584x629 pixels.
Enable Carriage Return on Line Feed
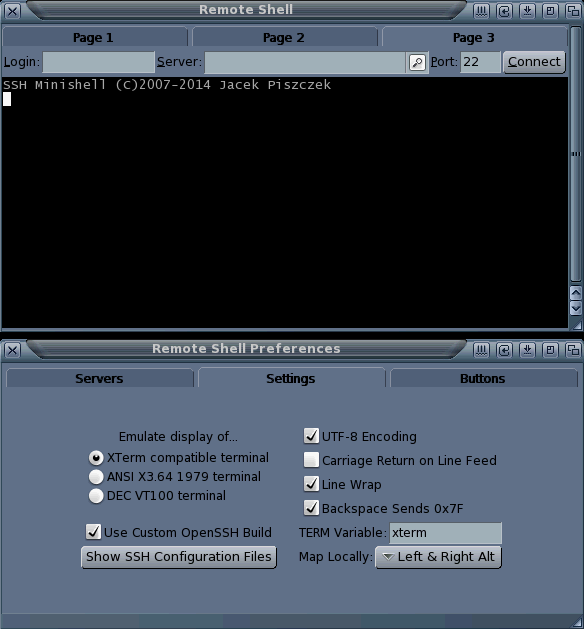(x=311, y=460)
